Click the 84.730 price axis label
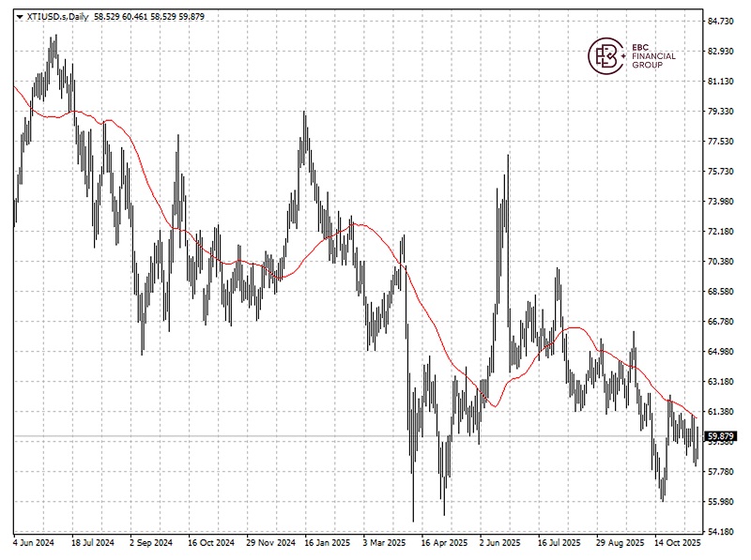Screen dimensions: 751x560 pyautogui.click(x=720, y=21)
